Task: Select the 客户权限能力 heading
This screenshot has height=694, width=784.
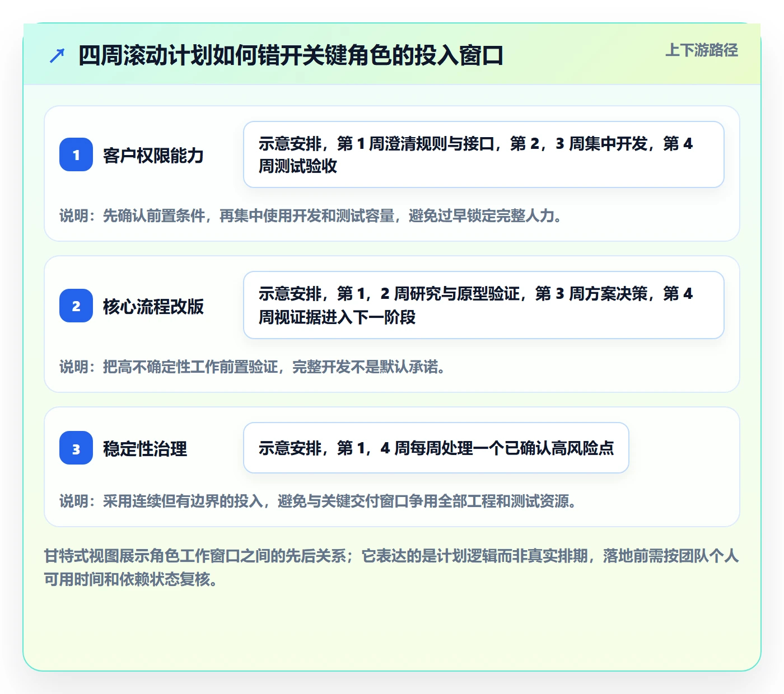Action: pyautogui.click(x=153, y=155)
